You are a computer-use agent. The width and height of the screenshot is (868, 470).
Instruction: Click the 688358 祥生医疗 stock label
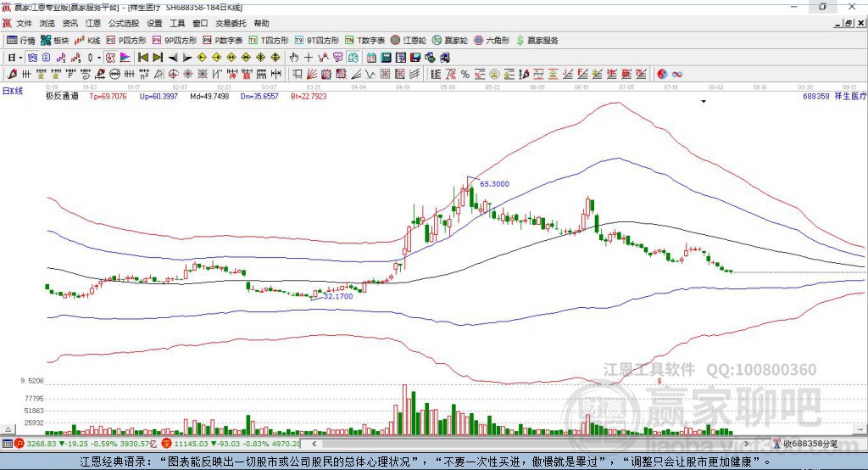click(x=834, y=96)
